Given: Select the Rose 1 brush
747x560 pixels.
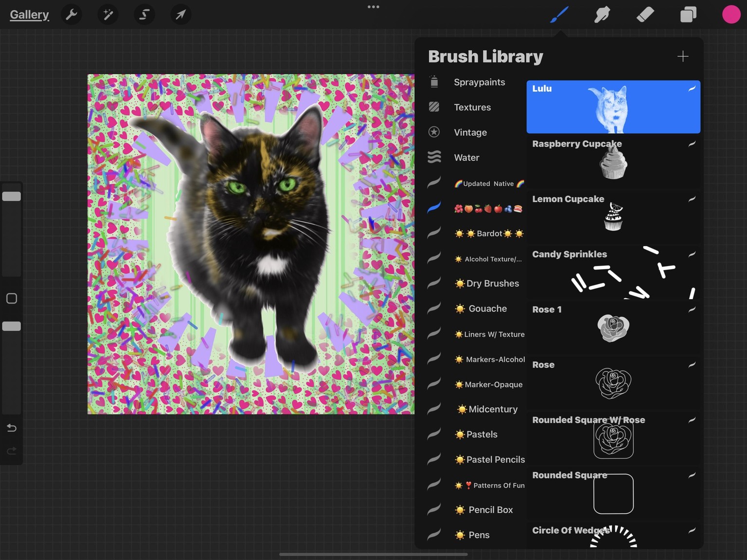Looking at the screenshot, I should 613,328.
